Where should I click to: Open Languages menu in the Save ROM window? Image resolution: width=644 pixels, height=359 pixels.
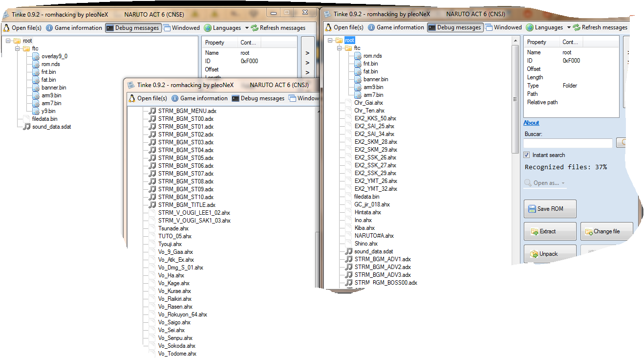tap(548, 27)
